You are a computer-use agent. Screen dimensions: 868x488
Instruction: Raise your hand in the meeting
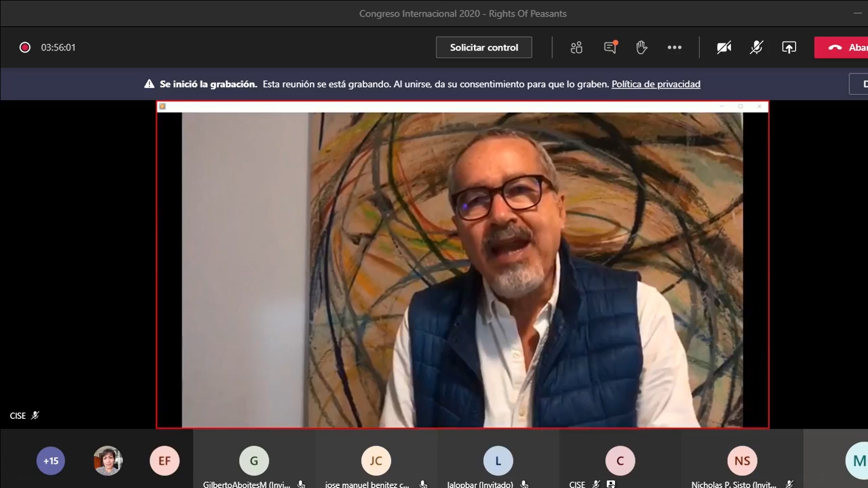pos(642,47)
